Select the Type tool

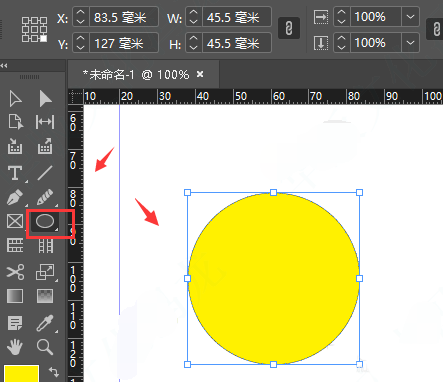pos(15,173)
